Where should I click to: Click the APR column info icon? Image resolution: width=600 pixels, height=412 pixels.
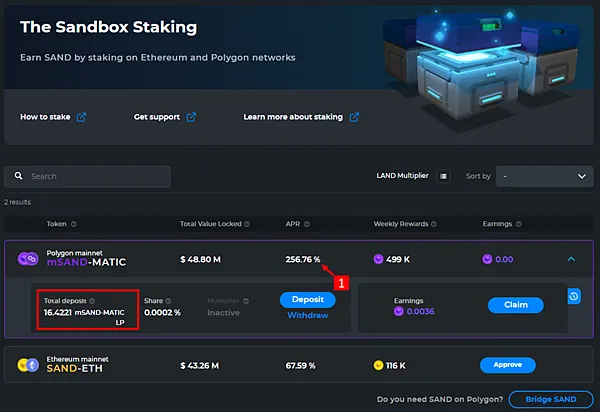click(307, 224)
